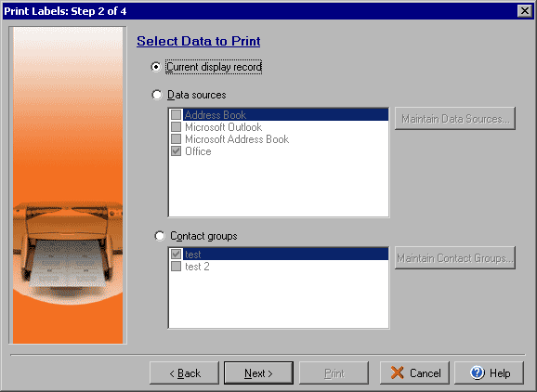Select the Data sources radio button
Image resolution: width=537 pixels, height=392 pixels.
point(156,95)
